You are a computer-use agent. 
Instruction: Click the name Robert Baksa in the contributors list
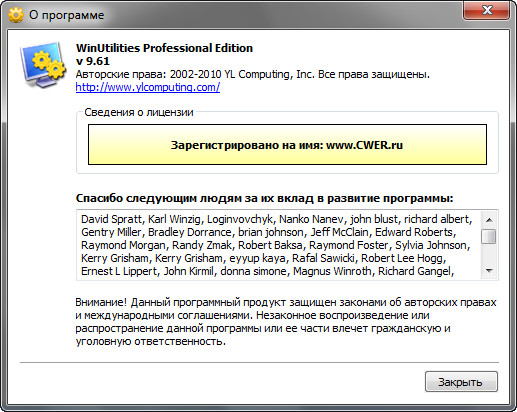pos(270,245)
